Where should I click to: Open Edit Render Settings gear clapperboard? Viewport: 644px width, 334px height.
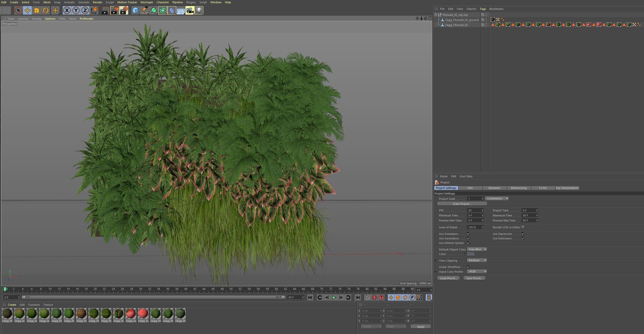124,10
